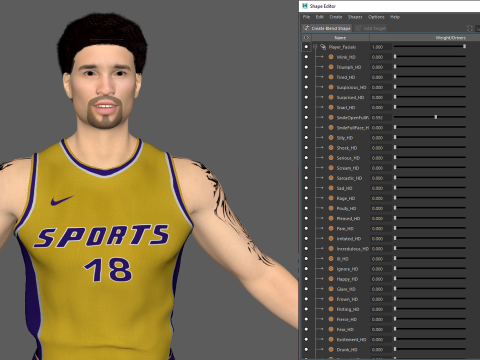Toggle visibility dot for Excitement_HD
The image size is (480, 360).
click(x=306, y=339)
